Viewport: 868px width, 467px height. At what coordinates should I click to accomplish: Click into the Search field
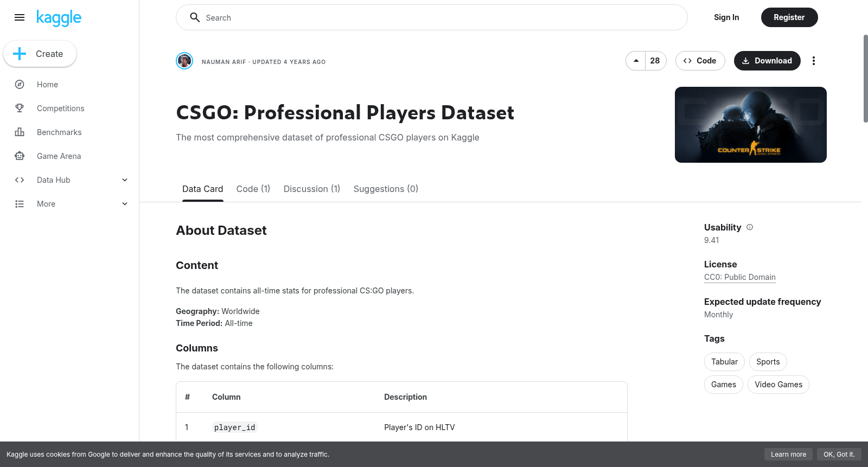point(434,18)
